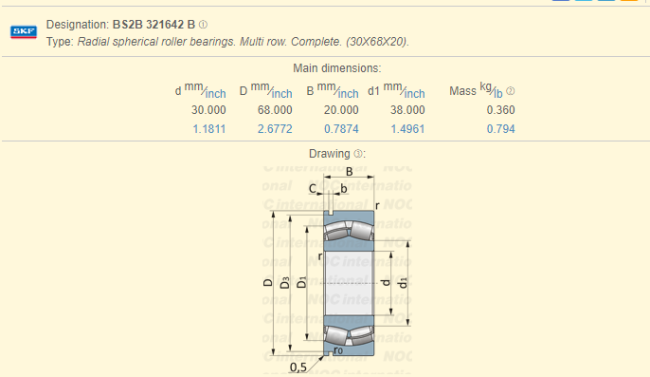This screenshot has height=377, width=650.
Task: Open the bearing cross-section drawing
Action: [337, 269]
